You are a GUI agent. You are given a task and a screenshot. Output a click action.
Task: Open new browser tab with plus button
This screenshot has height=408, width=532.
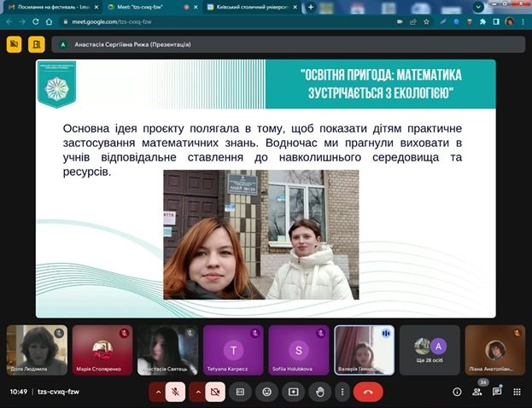[311, 7]
